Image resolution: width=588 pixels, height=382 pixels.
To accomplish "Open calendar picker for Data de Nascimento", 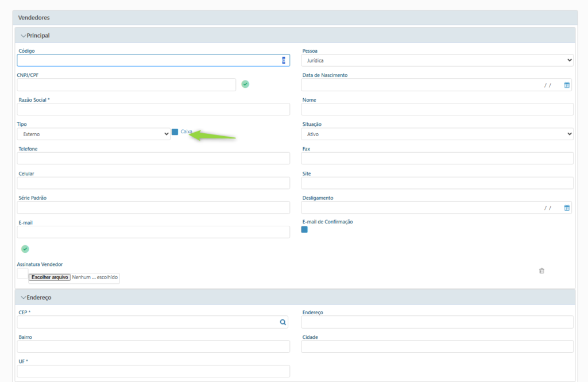I will point(567,85).
